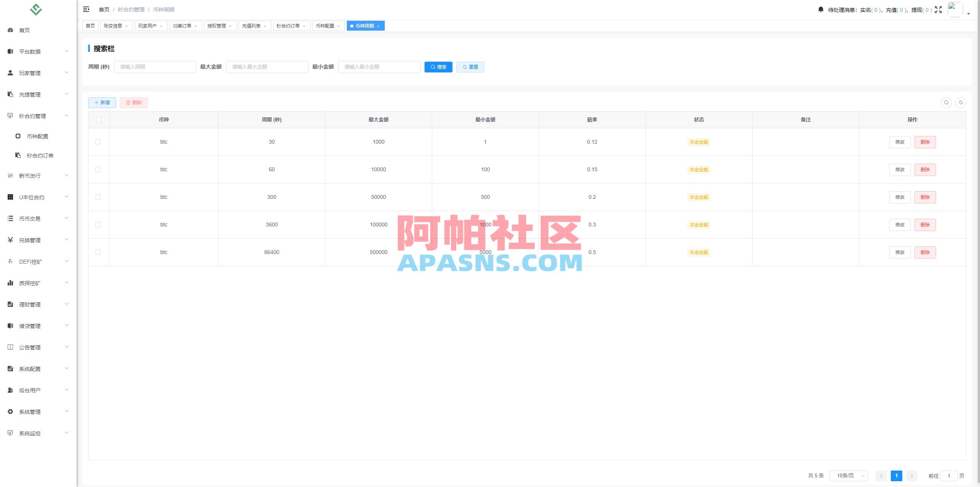
Task: Collapse the sidebar using the hamburger icon
Action: pos(86,9)
